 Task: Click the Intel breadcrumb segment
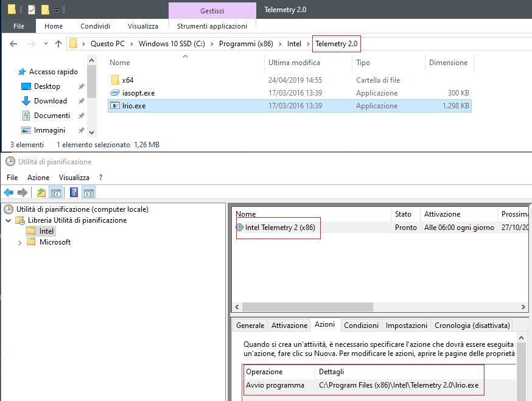click(294, 44)
